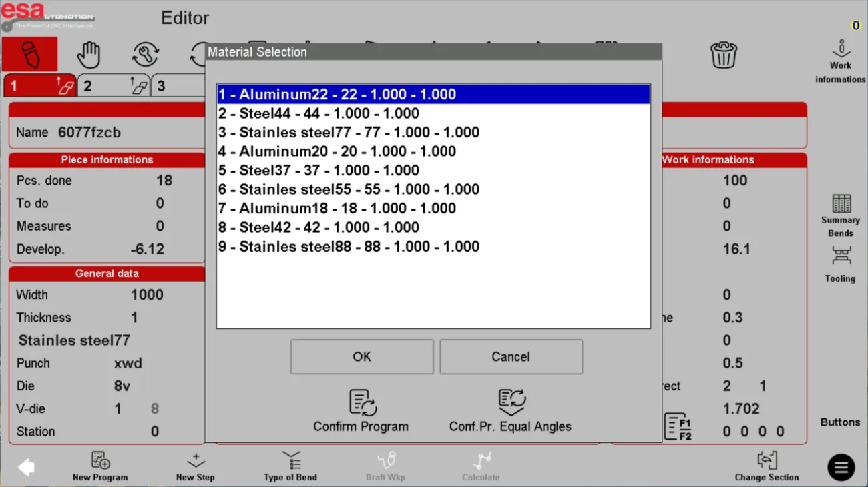Open the Tooling icon
Image resolution: width=868 pixels, height=487 pixels.
(841, 264)
